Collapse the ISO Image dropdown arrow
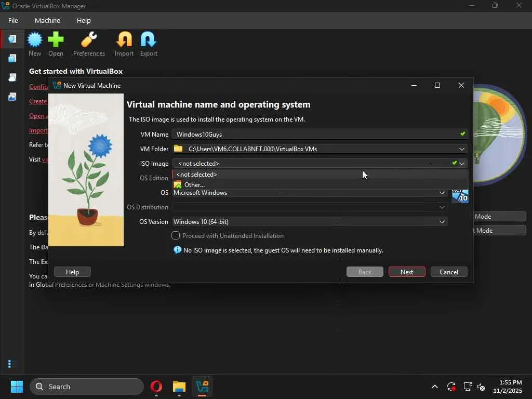The width and height of the screenshot is (532, 399). pyautogui.click(x=462, y=164)
